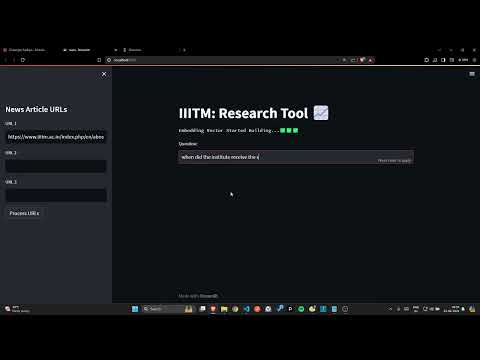Switch to the first browser tab
480x360 pixels.
pos(27,50)
